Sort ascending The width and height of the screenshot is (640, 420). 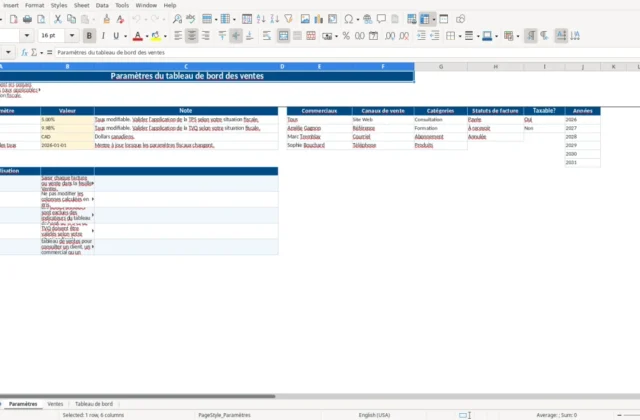click(261, 19)
